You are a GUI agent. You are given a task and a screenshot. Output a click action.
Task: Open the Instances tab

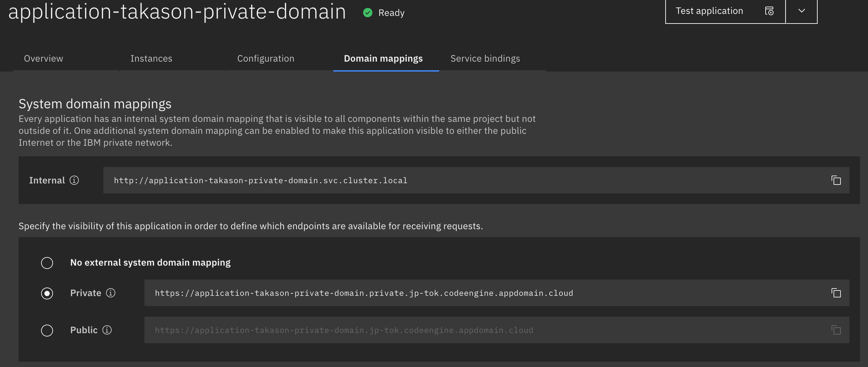(x=151, y=59)
